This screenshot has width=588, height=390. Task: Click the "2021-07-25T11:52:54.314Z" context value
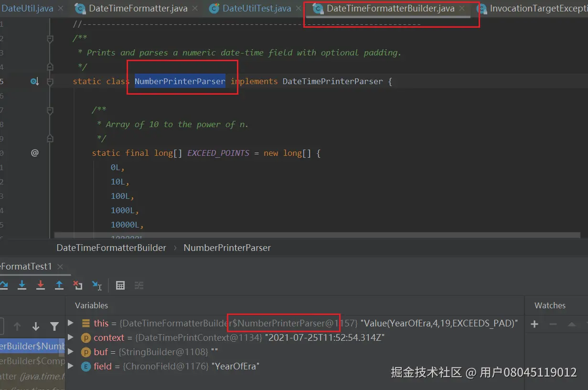tap(325, 337)
